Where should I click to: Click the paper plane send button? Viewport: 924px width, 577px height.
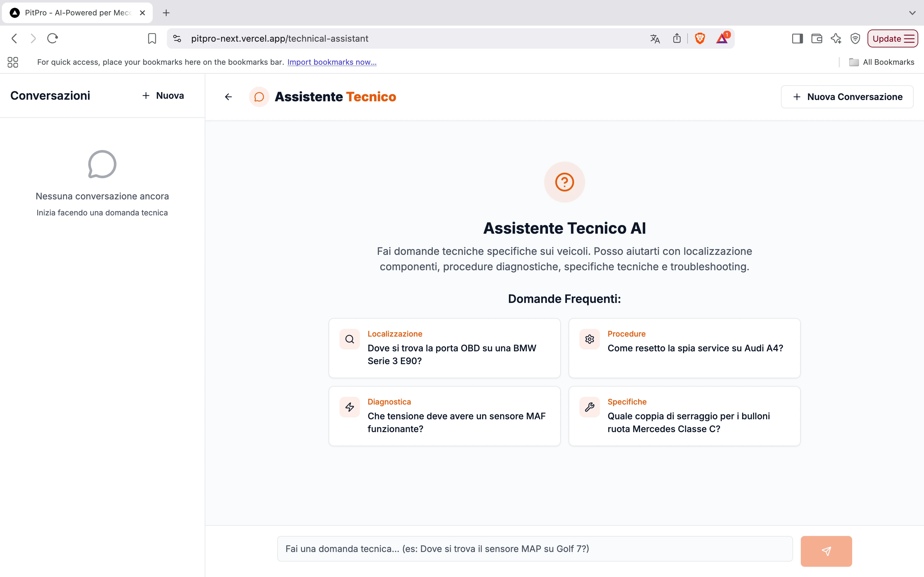pyautogui.click(x=826, y=551)
